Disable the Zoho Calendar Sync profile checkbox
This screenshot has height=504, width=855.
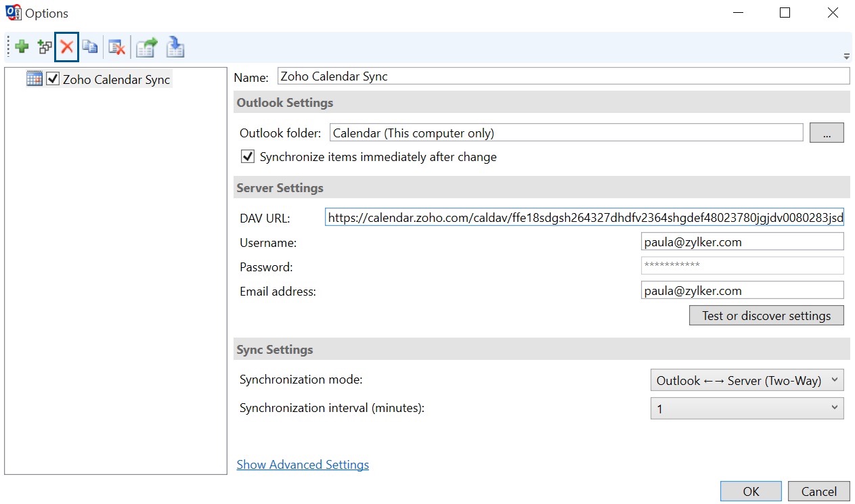click(x=52, y=78)
